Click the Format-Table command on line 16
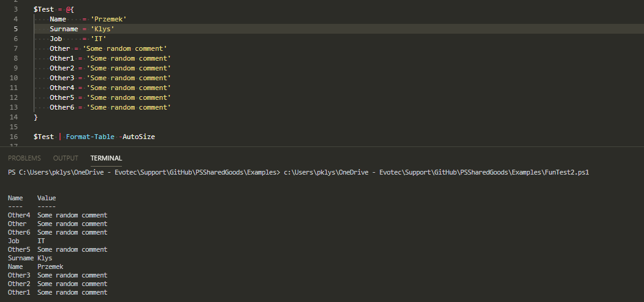 (90, 137)
